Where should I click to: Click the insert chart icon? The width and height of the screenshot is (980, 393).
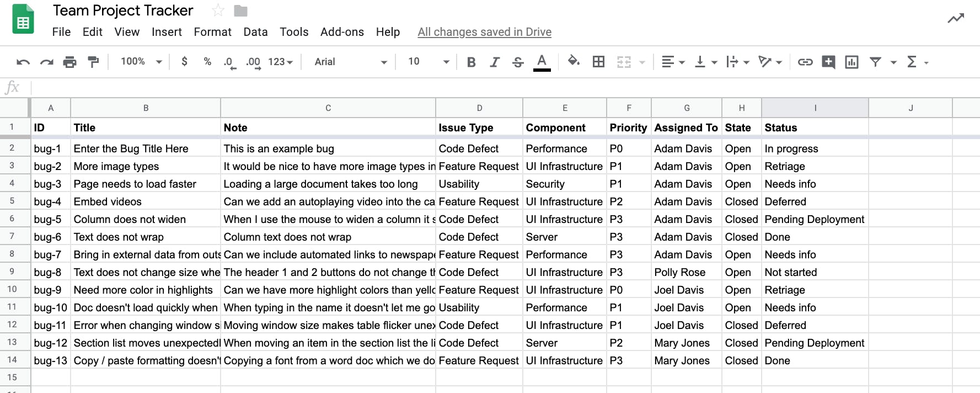click(852, 62)
